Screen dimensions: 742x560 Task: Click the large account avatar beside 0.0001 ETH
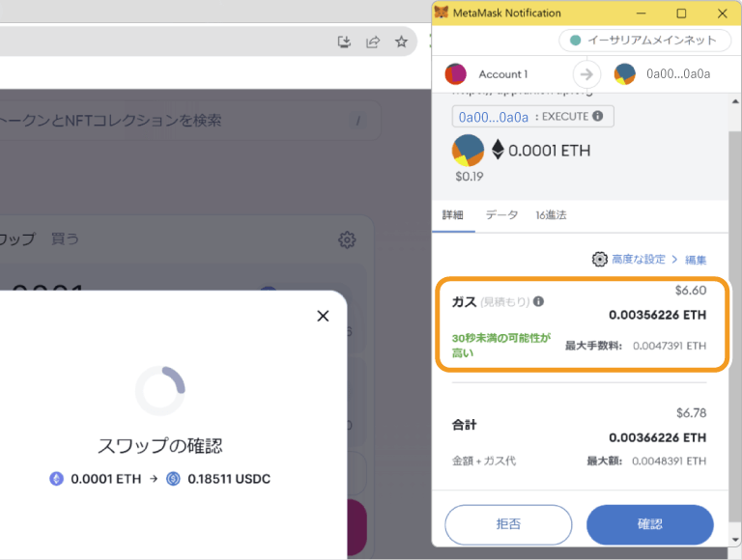[468, 151]
